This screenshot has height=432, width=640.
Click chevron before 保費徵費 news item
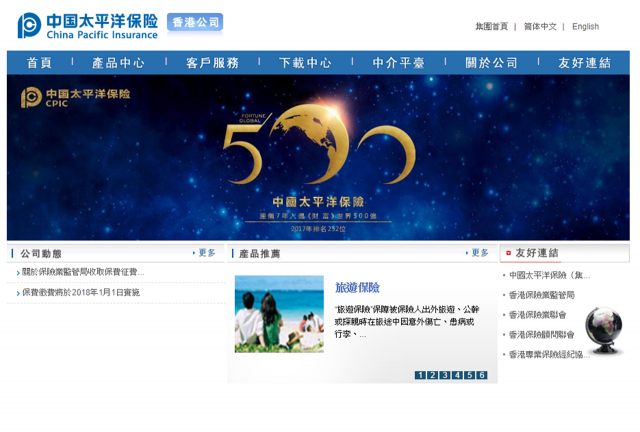pyautogui.click(x=18, y=293)
